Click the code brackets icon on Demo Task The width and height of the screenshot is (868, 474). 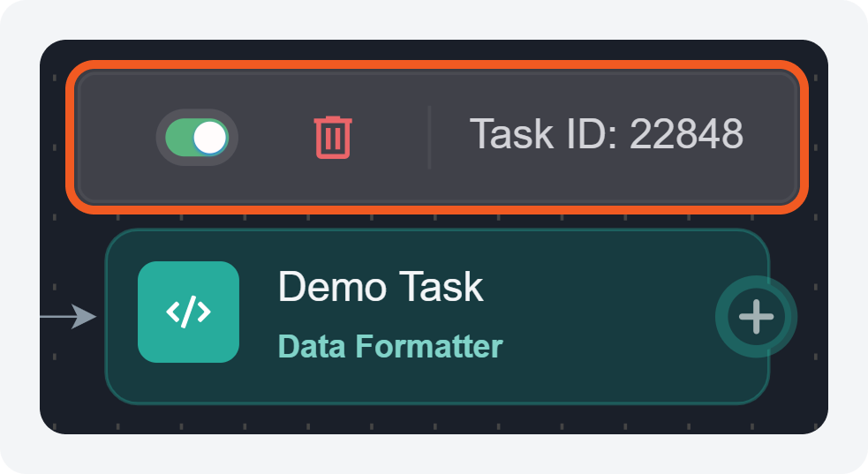pyautogui.click(x=188, y=312)
